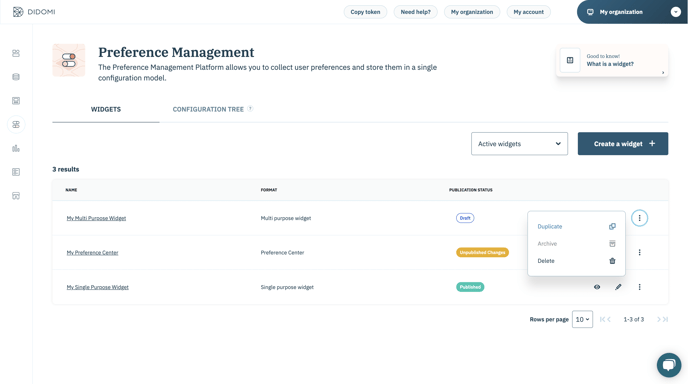The height and width of the screenshot is (384, 688).
Task: Edit My Single Purpose Widget with pencil icon
Action: 618,287
